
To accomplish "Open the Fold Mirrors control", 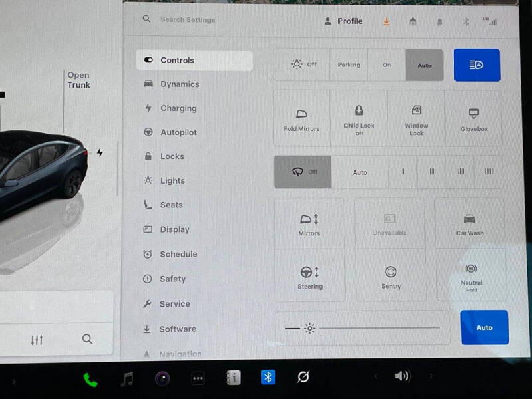I will pyautogui.click(x=301, y=118).
